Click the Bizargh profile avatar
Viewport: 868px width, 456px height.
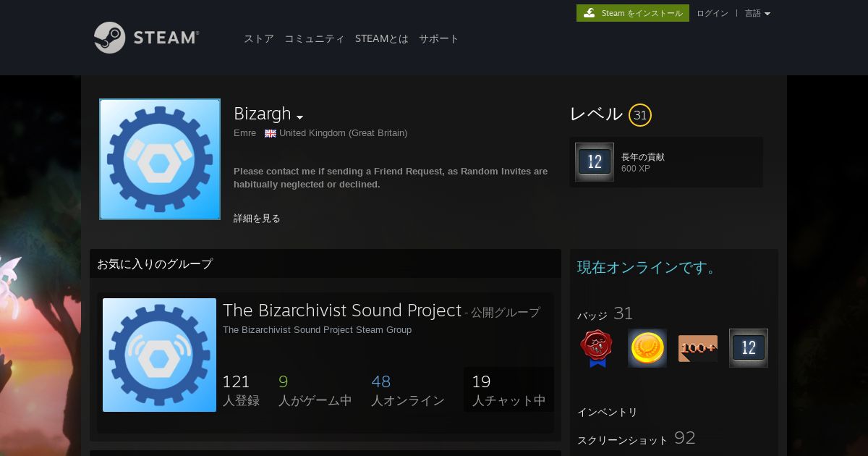click(160, 159)
